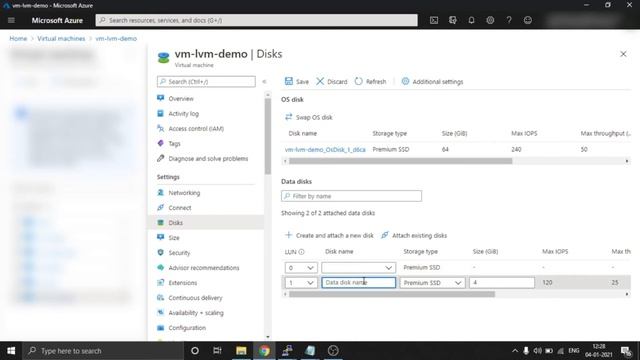Switch to Chrome on the taskbar

(264, 351)
